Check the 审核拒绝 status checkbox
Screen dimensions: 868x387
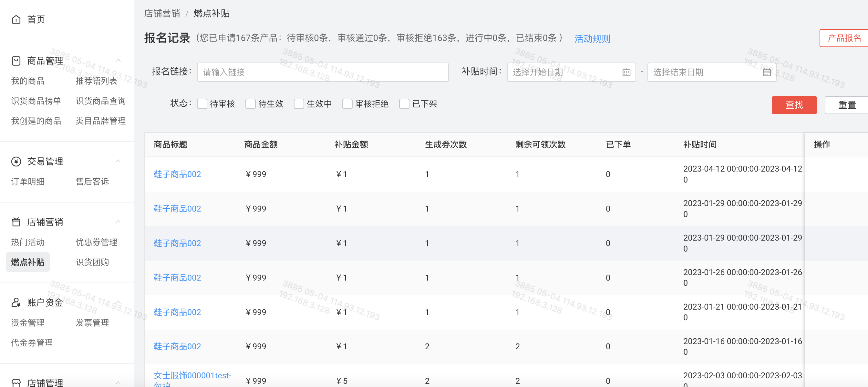tap(347, 104)
